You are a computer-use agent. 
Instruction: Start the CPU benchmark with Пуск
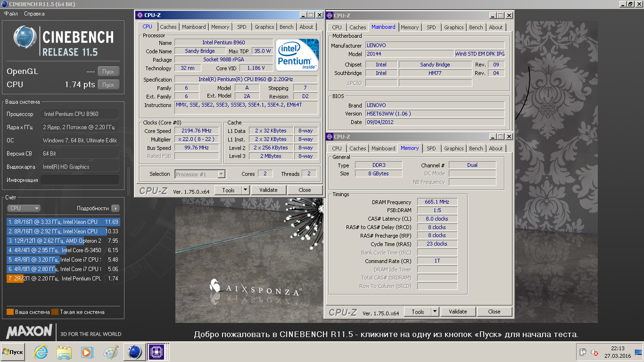(108, 85)
